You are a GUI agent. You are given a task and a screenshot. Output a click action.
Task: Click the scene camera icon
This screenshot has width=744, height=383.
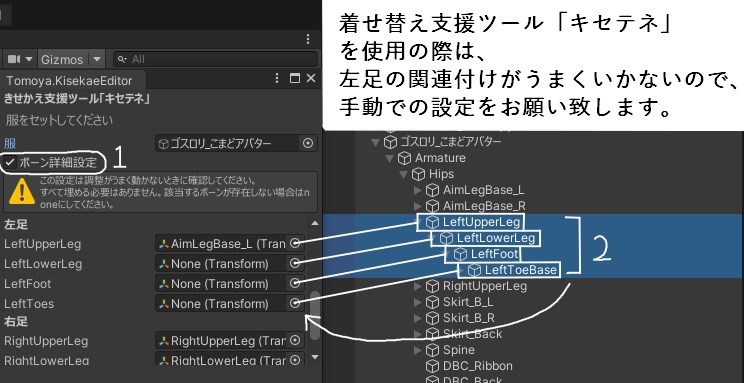point(14,59)
